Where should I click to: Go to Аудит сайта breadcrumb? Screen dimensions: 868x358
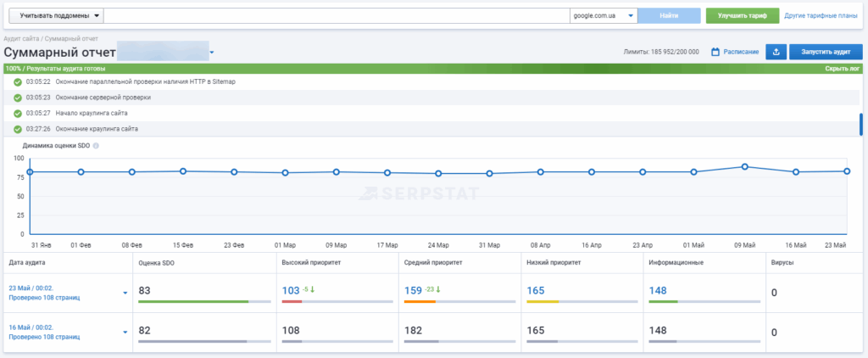[22, 39]
